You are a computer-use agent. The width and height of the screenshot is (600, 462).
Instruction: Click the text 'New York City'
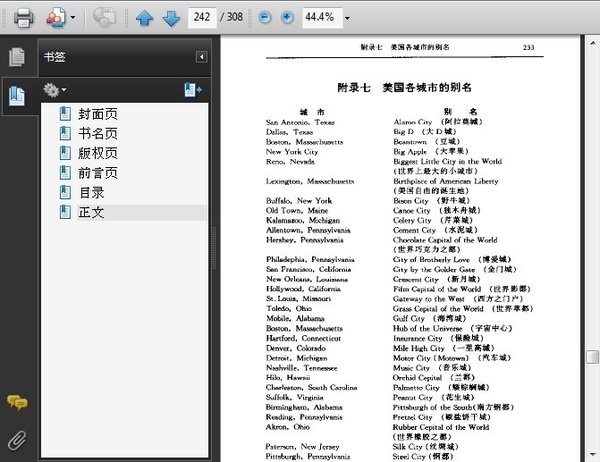[292, 152]
